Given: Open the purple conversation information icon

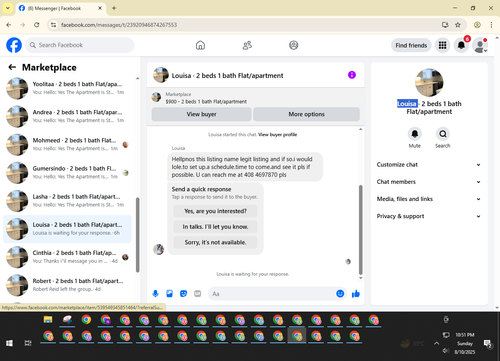Looking at the screenshot, I should pos(352,75).
